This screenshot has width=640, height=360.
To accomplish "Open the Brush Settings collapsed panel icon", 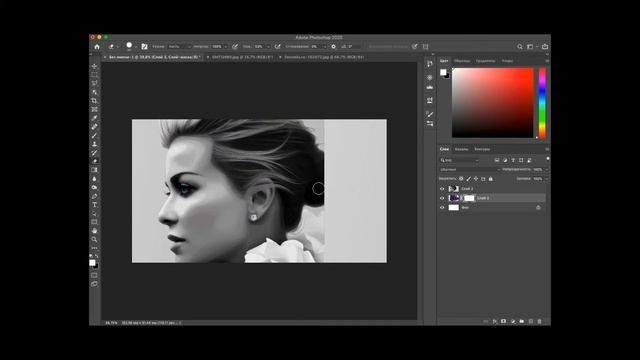I will click(x=430, y=114).
